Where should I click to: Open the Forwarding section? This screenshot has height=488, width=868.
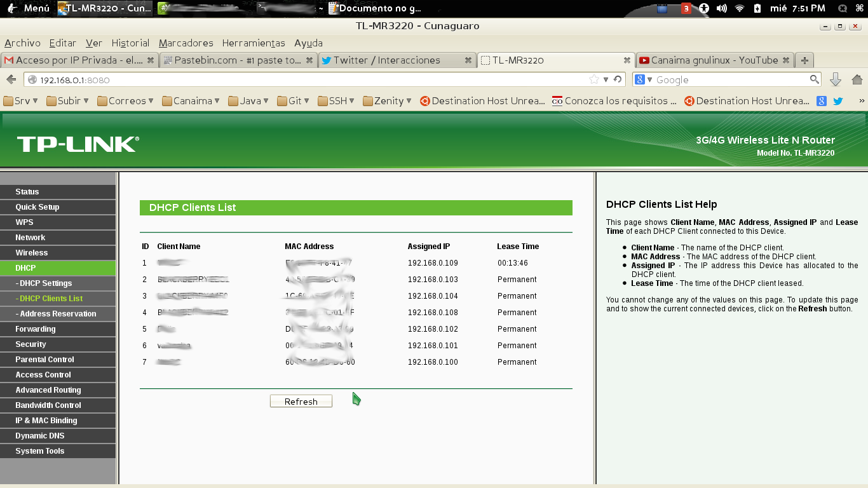coord(58,329)
